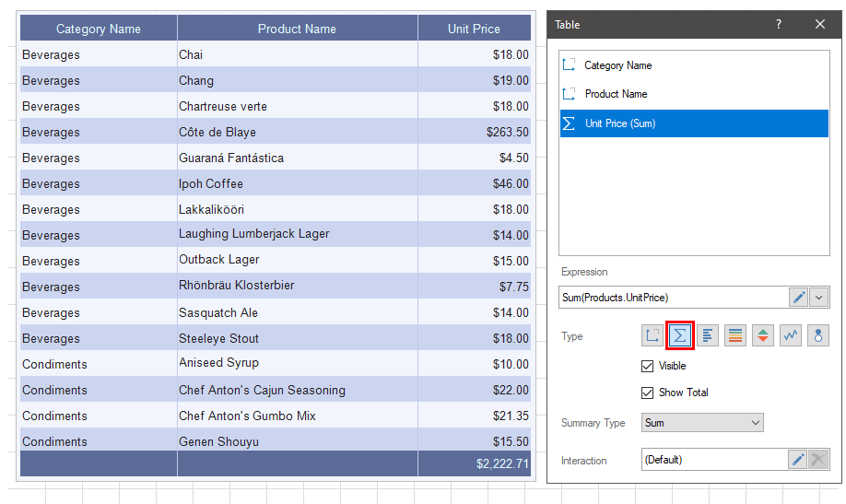
Task: Select the Dimension column type icon
Action: pos(652,336)
